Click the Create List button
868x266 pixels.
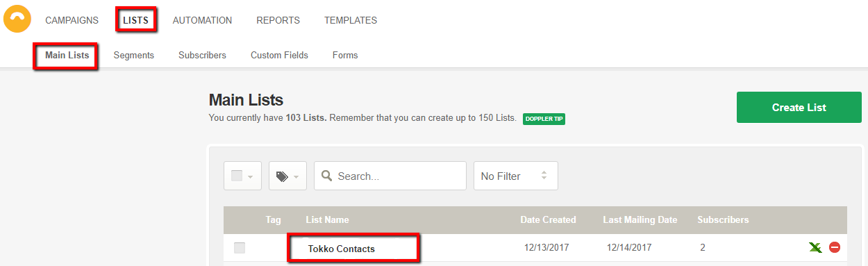pyautogui.click(x=799, y=108)
